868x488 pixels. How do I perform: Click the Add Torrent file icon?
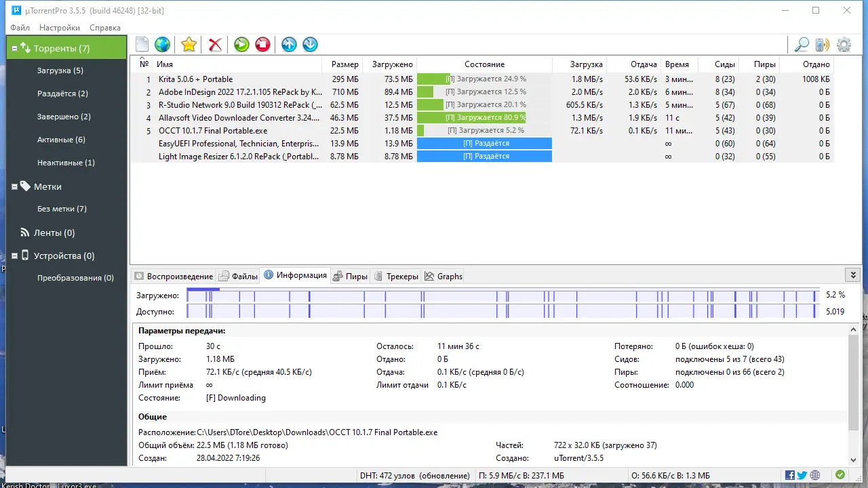(x=142, y=45)
